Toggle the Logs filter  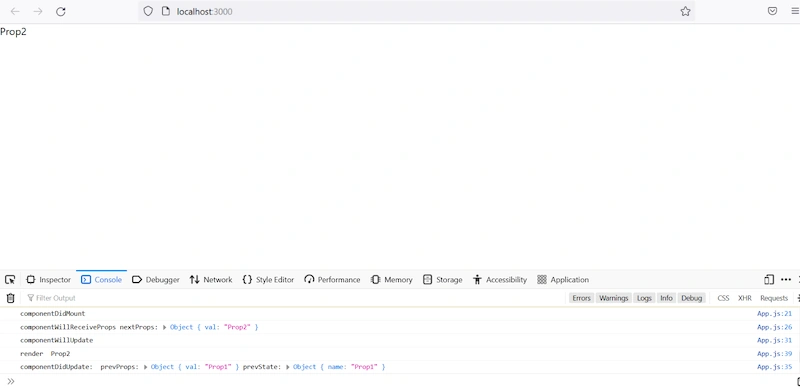coord(644,298)
